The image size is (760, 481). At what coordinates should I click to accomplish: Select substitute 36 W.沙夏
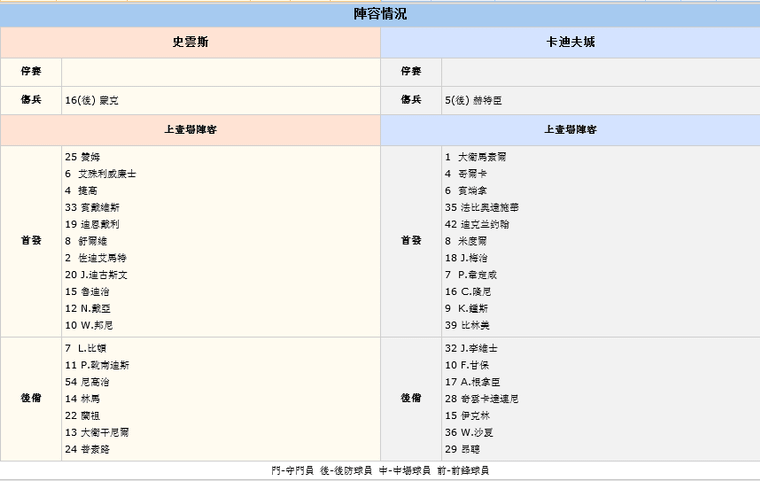pyautogui.click(x=469, y=433)
